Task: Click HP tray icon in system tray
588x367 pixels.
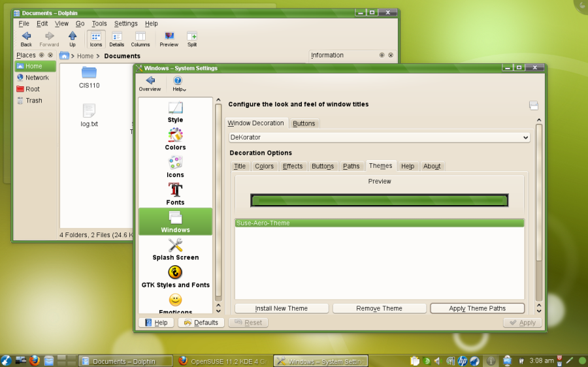Action: 463,361
